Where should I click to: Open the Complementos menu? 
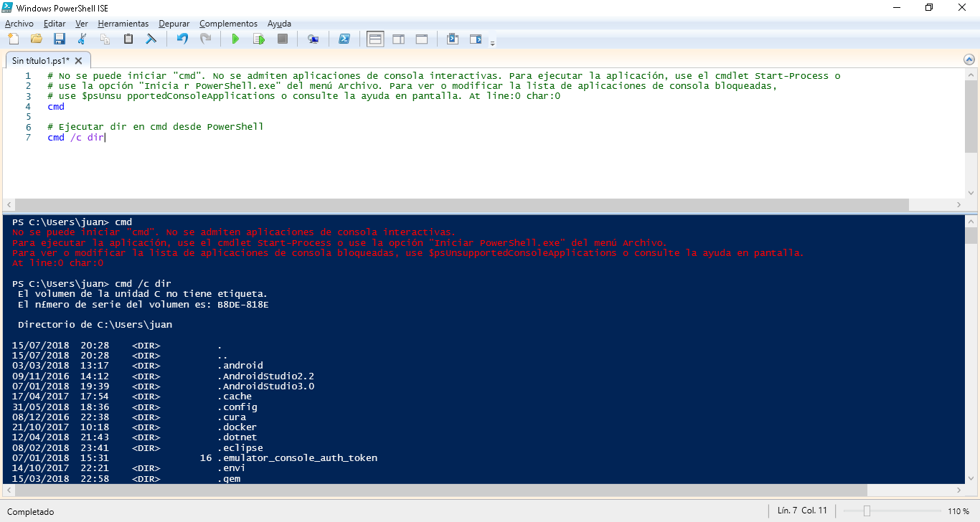tap(228, 24)
